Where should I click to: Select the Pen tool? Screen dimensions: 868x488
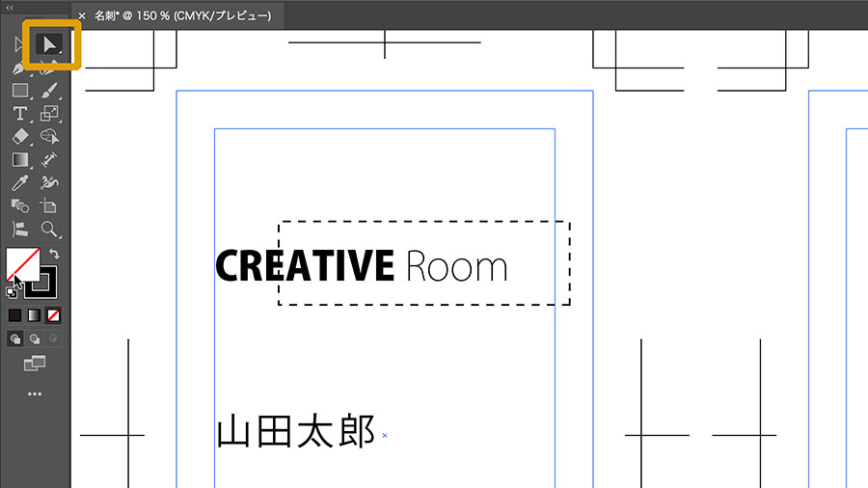point(19,68)
